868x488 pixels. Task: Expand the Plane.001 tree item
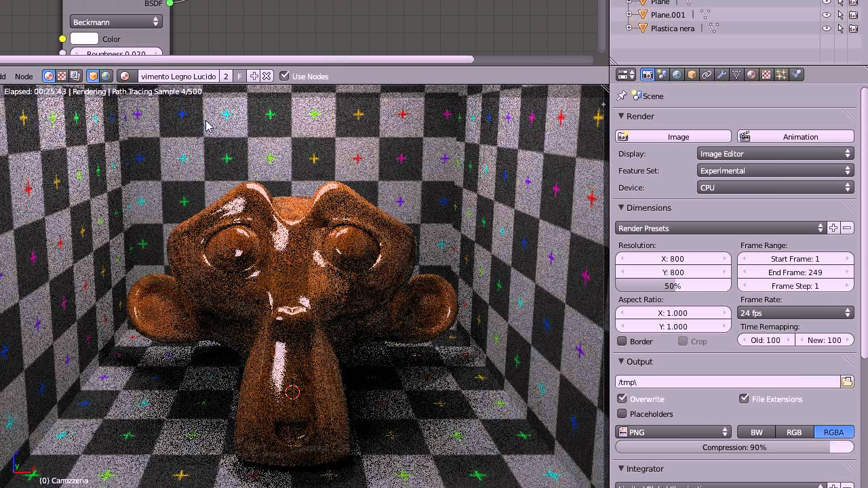(629, 15)
